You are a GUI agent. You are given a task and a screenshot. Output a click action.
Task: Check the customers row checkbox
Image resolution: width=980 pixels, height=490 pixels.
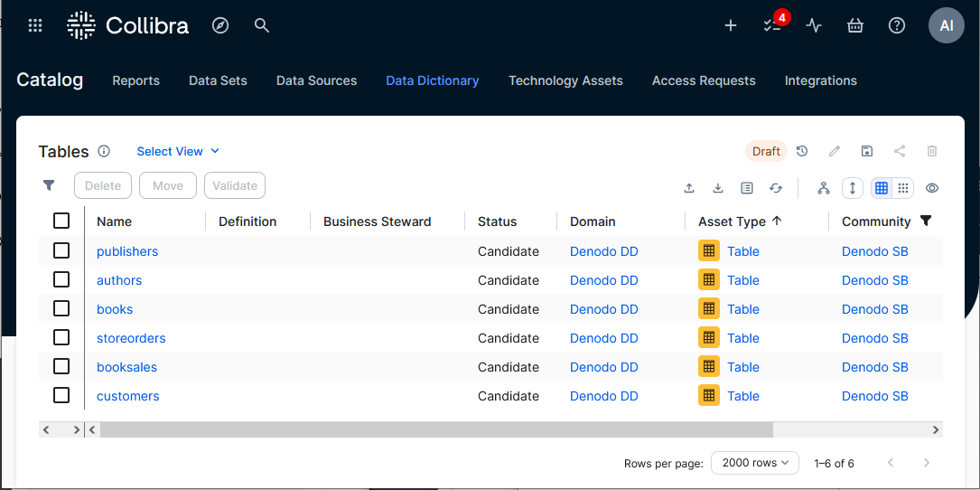click(x=61, y=395)
